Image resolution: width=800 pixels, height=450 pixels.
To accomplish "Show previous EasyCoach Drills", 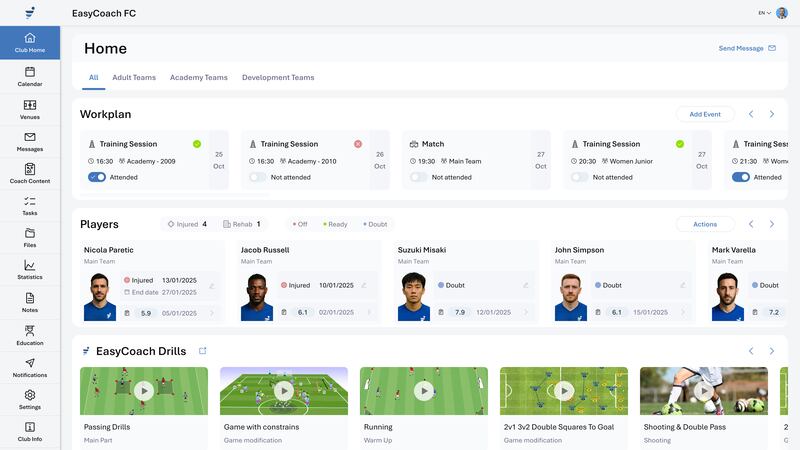I will 751,351.
